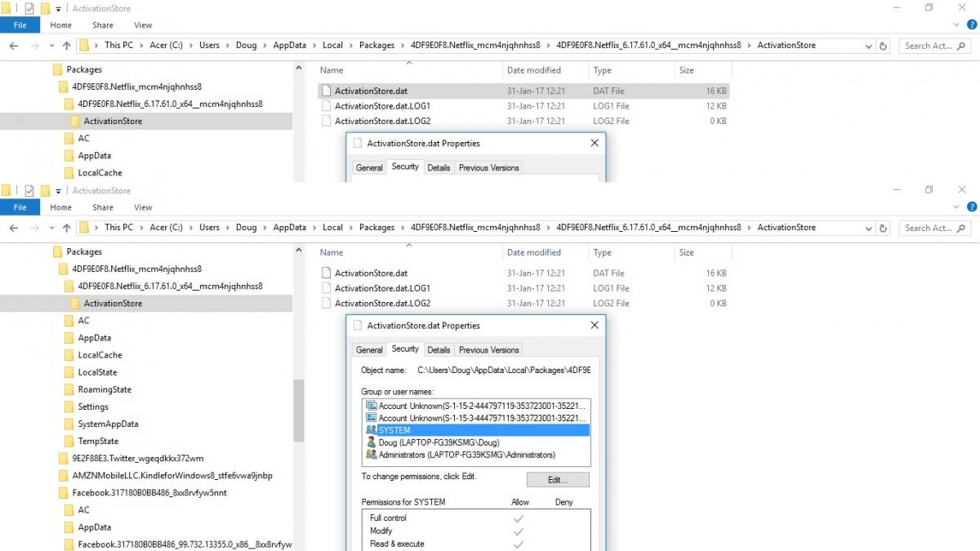
Task: Click the RoamingState folder icon
Action: (x=69, y=389)
